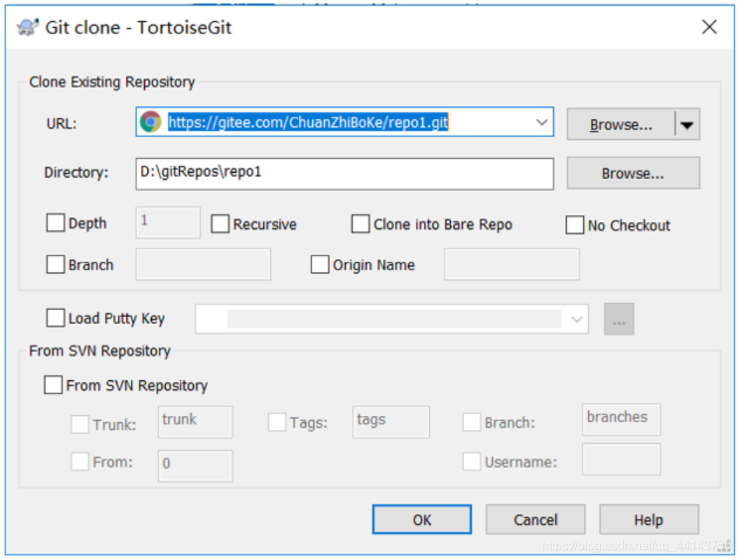Image resolution: width=739 pixels, height=560 pixels.
Task: Check the No Checkout option
Action: pyautogui.click(x=575, y=225)
